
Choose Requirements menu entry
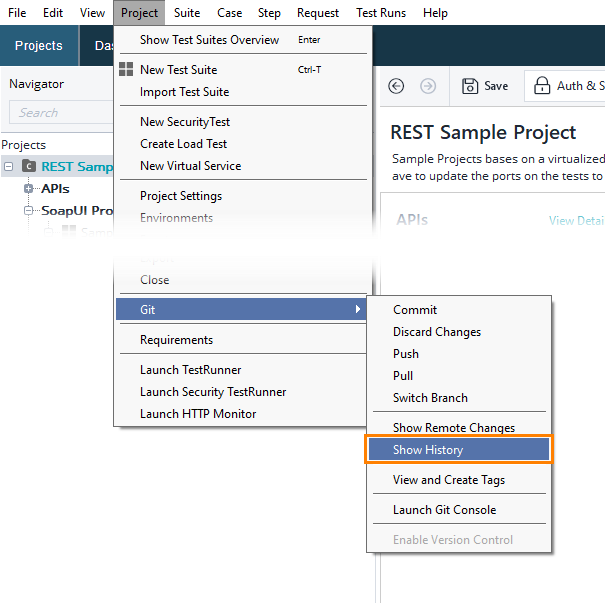(241, 340)
